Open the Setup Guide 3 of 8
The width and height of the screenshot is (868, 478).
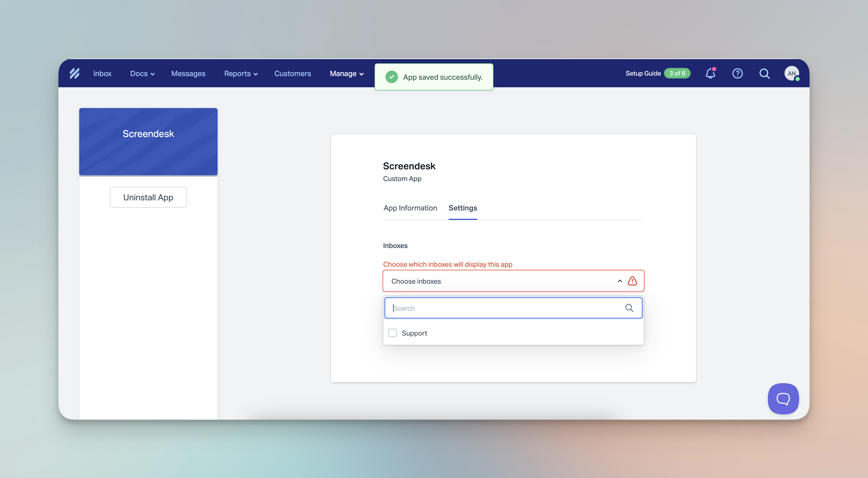click(658, 73)
